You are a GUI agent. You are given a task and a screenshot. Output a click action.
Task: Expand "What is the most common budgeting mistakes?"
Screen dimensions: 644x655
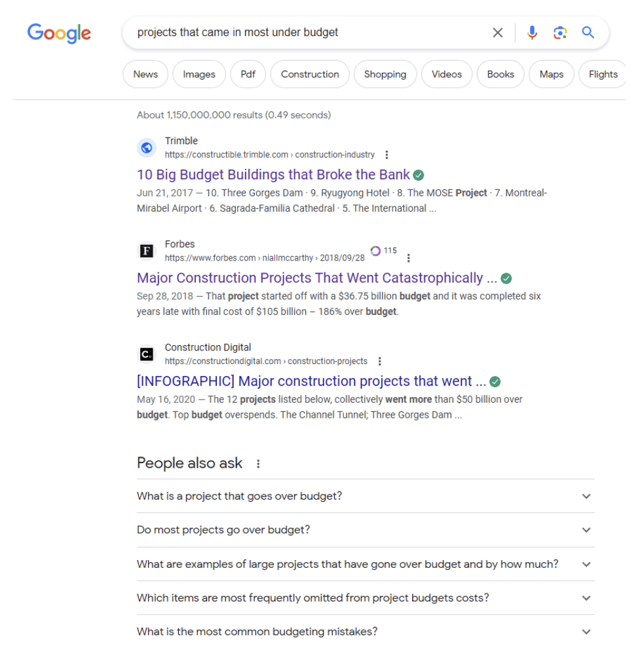586,632
